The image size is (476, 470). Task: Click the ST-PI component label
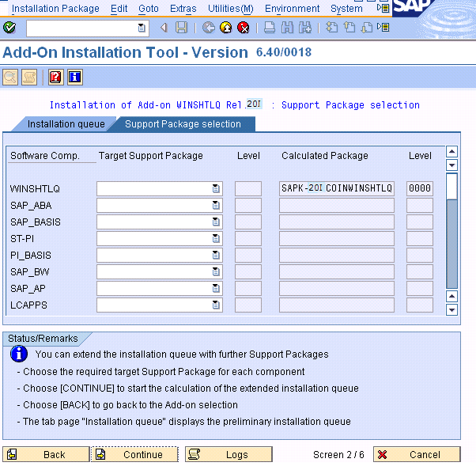point(22,238)
